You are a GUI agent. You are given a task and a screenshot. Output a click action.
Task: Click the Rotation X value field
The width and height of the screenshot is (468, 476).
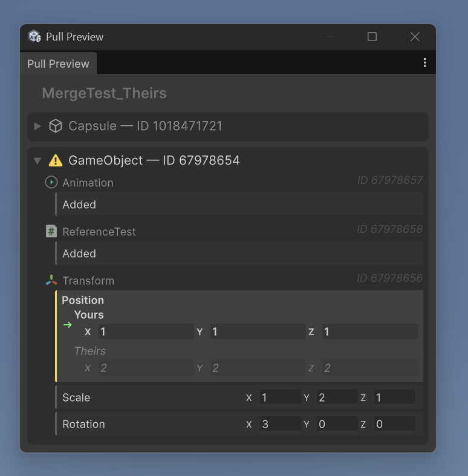coord(280,424)
